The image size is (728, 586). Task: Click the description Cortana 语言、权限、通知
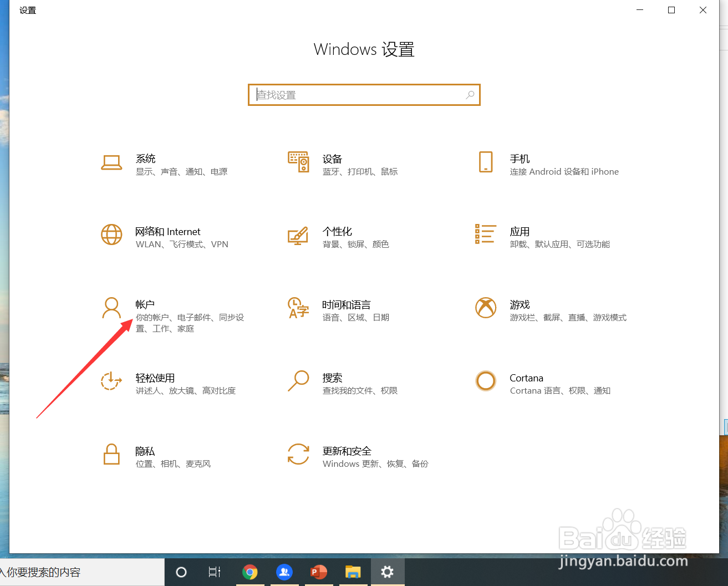[561, 391]
